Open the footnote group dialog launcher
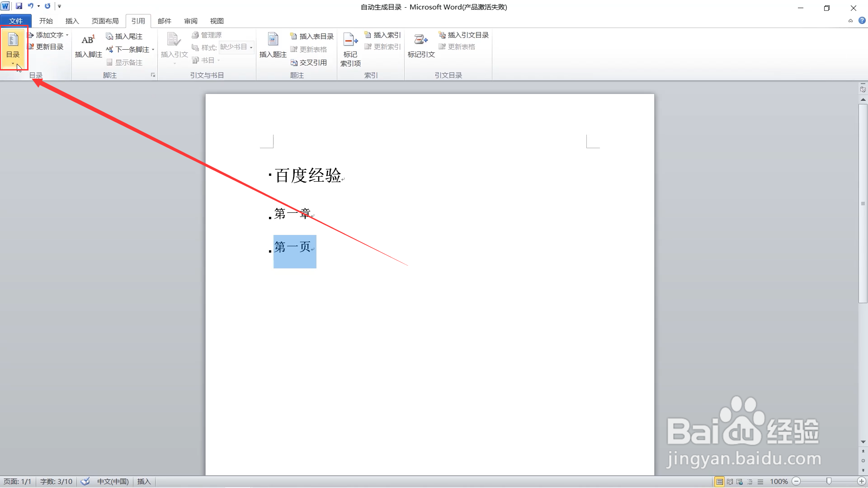The width and height of the screenshot is (868, 488). (x=153, y=75)
